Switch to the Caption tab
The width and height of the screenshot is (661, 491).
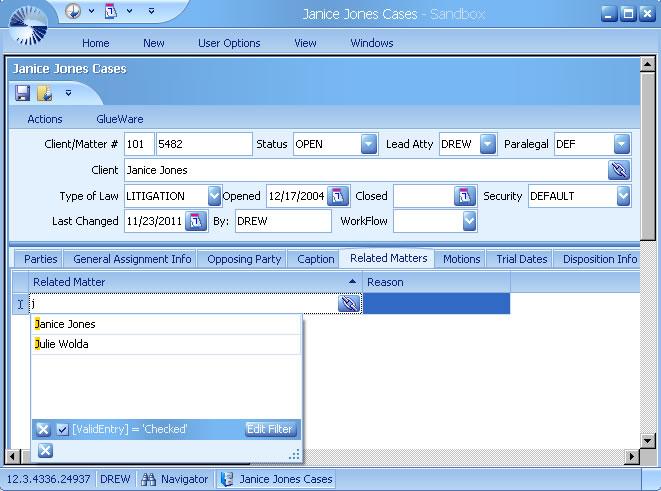(x=316, y=259)
